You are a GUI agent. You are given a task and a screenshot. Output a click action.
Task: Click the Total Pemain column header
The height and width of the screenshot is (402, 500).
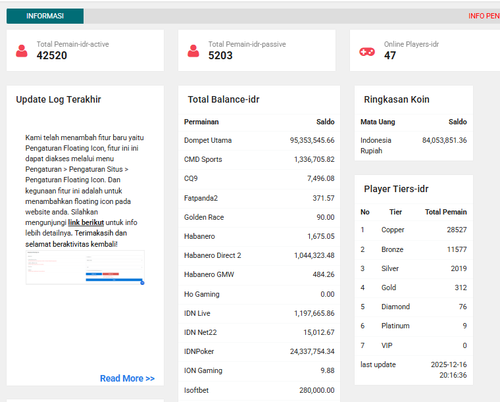pyautogui.click(x=446, y=212)
